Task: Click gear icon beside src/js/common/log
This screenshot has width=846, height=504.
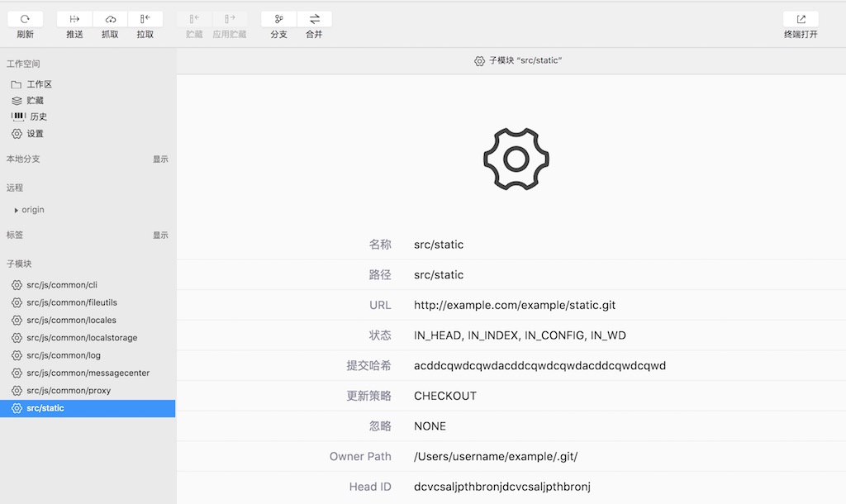Action: click(x=17, y=355)
